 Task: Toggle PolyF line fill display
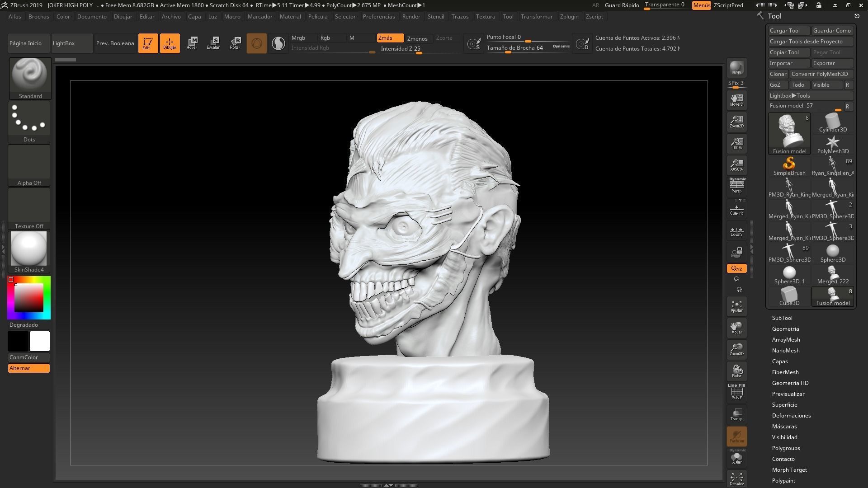point(736,392)
